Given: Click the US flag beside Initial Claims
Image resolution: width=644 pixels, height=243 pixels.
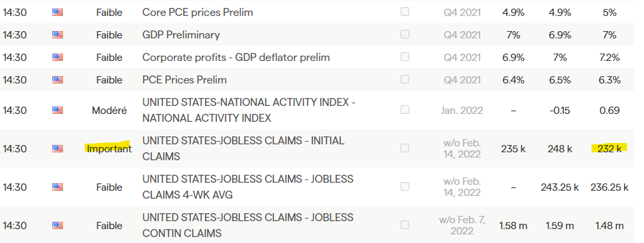Looking at the screenshot, I should (58, 148).
